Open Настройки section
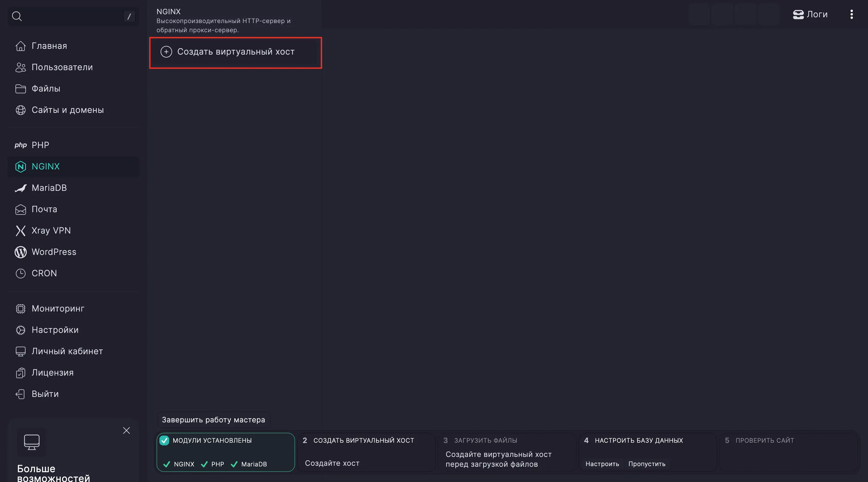Viewport: 868px width, 482px height. point(73,330)
